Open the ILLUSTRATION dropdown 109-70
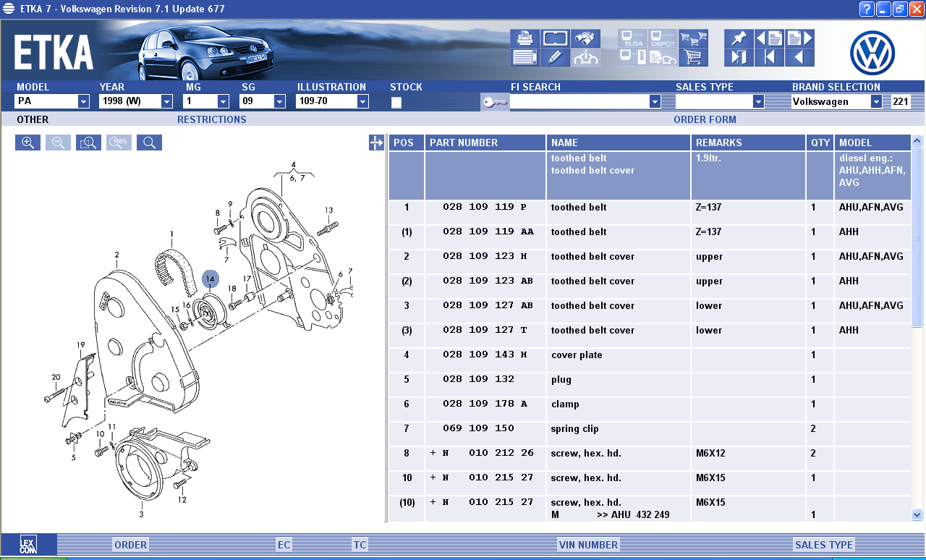The height and width of the screenshot is (560, 926). [x=363, y=101]
